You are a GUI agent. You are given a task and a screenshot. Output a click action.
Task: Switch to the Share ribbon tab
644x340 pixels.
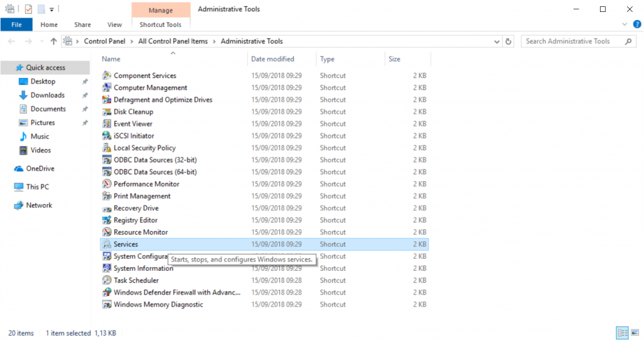pyautogui.click(x=82, y=25)
